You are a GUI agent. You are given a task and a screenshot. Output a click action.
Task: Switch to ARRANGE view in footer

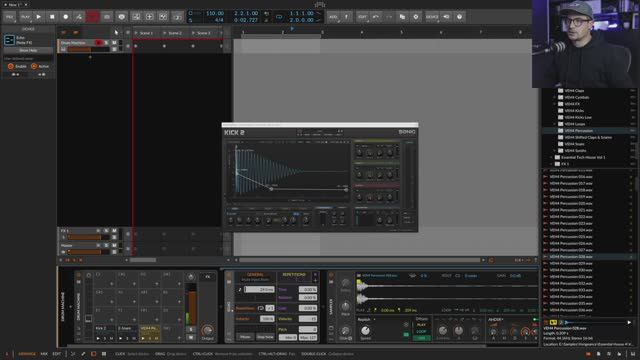point(27,354)
